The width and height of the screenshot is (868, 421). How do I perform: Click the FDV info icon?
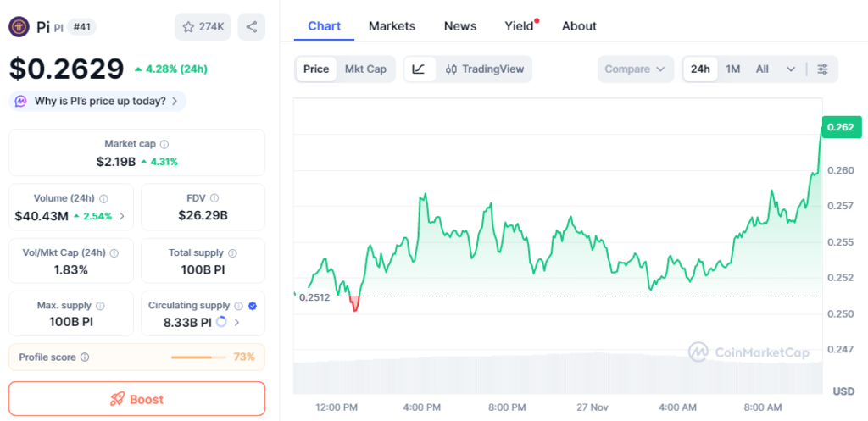point(214,198)
